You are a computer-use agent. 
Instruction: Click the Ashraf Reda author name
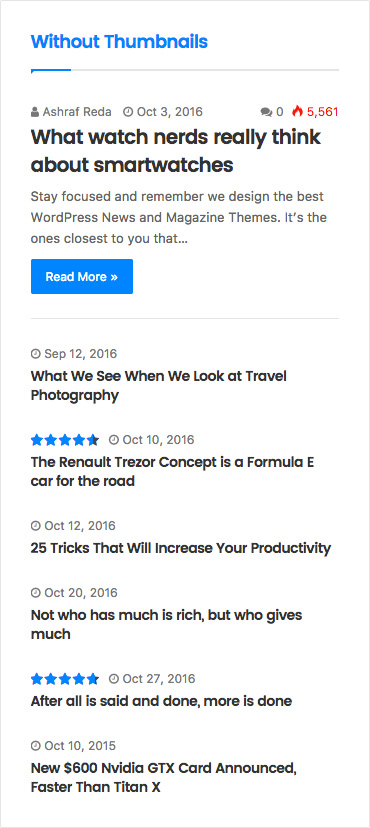point(77,112)
